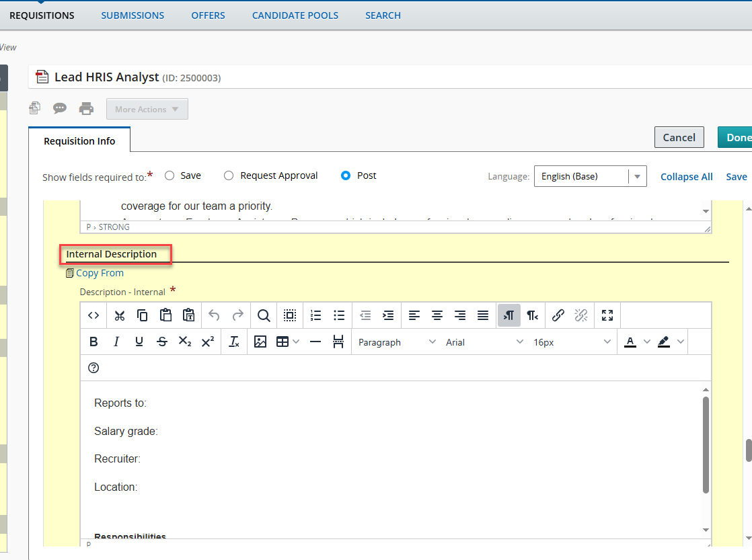Open source code view in editor

coord(93,315)
